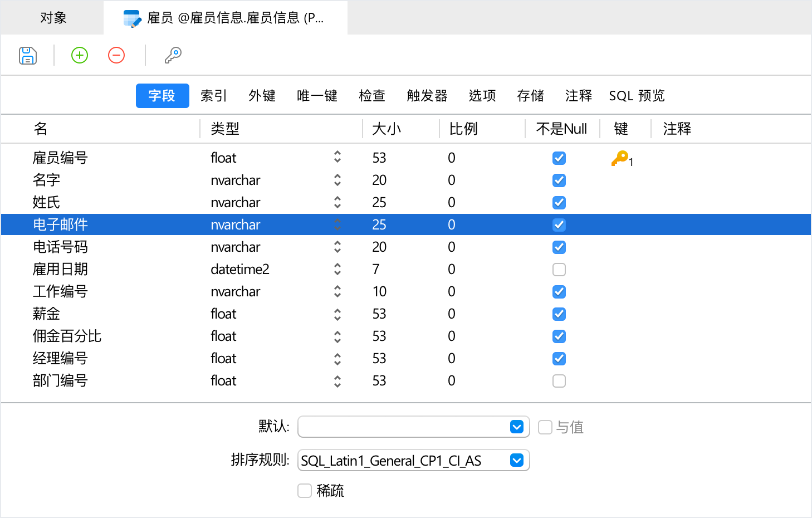Enable 不是Null for the 雇用日期 field
The image size is (812, 518).
tap(559, 269)
